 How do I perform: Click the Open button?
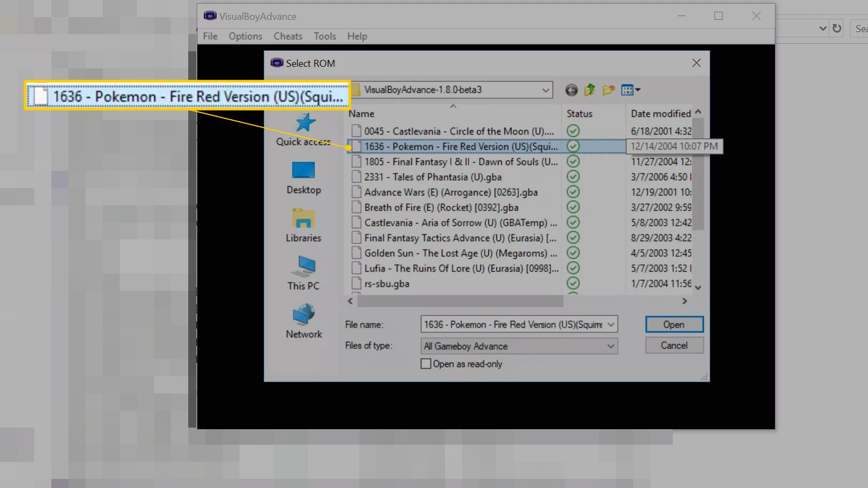674,324
